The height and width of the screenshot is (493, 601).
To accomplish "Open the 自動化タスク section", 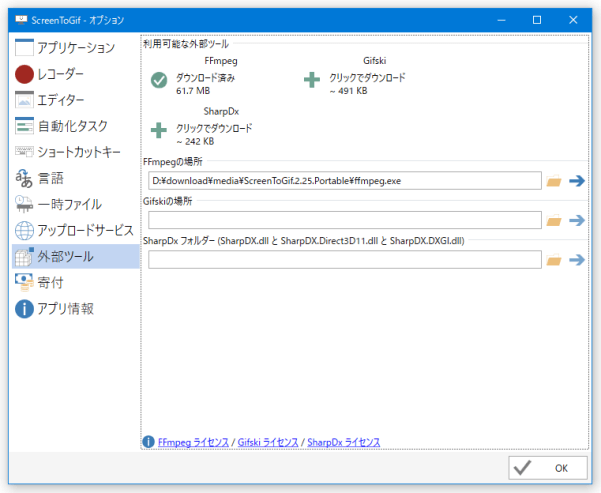I will pos(74,126).
